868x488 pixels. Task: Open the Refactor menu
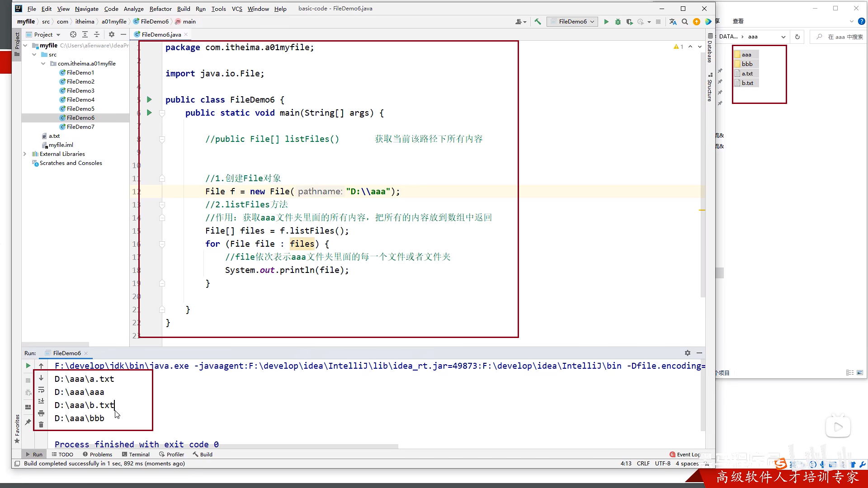(x=160, y=9)
